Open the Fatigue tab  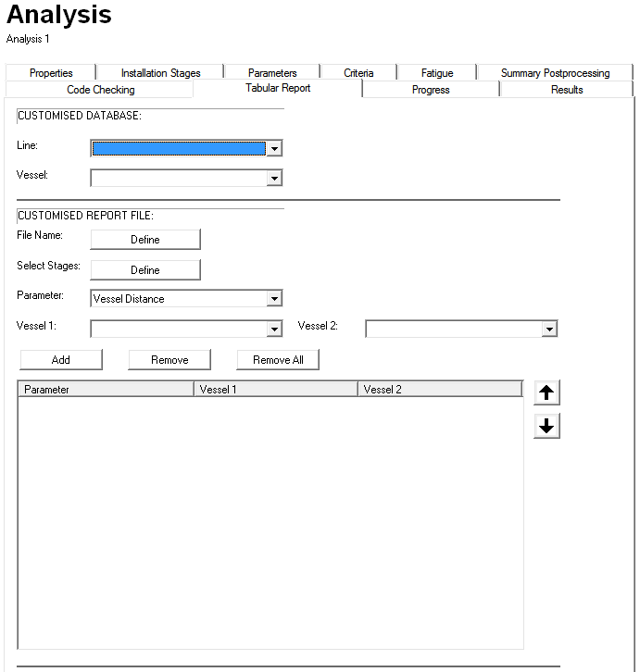point(437,73)
